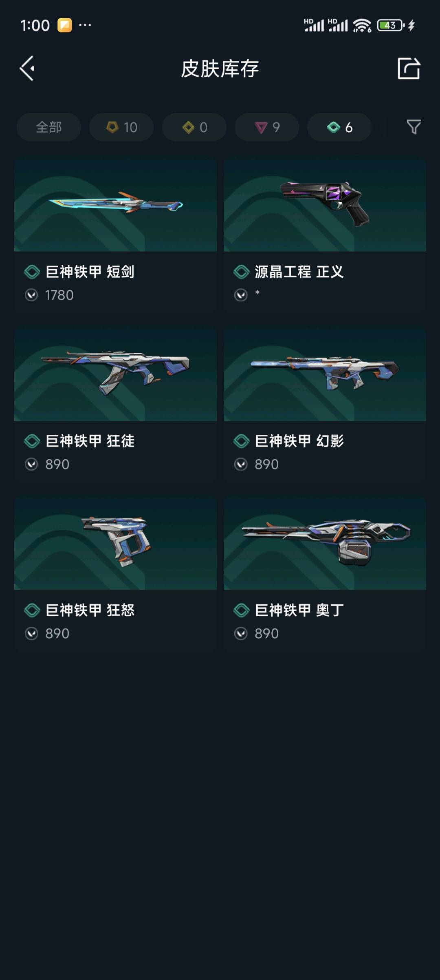This screenshot has width=440, height=980.
Task: Tap the tier icon beside 巨神铁甲 狂怒
Action: coord(32,610)
